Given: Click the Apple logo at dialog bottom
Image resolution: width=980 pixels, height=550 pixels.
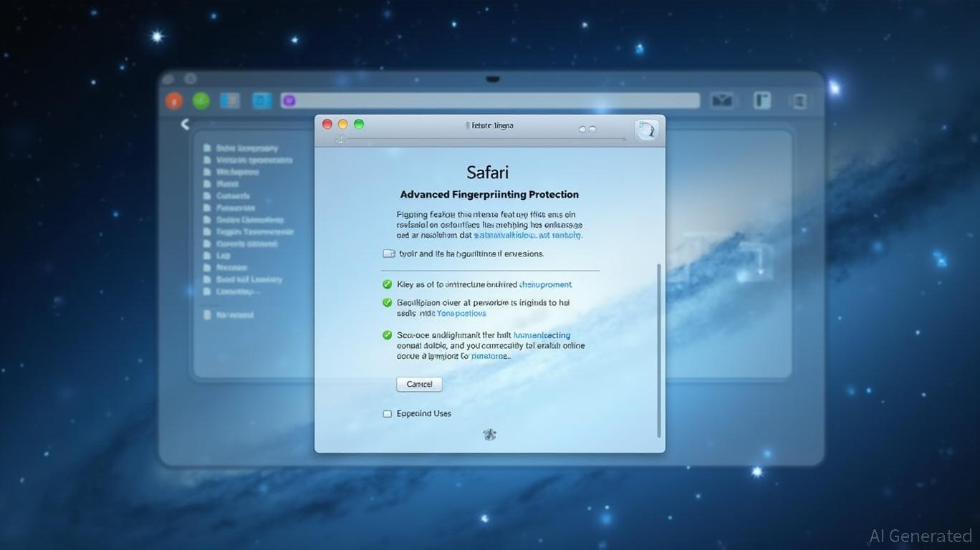Looking at the screenshot, I should (489, 434).
